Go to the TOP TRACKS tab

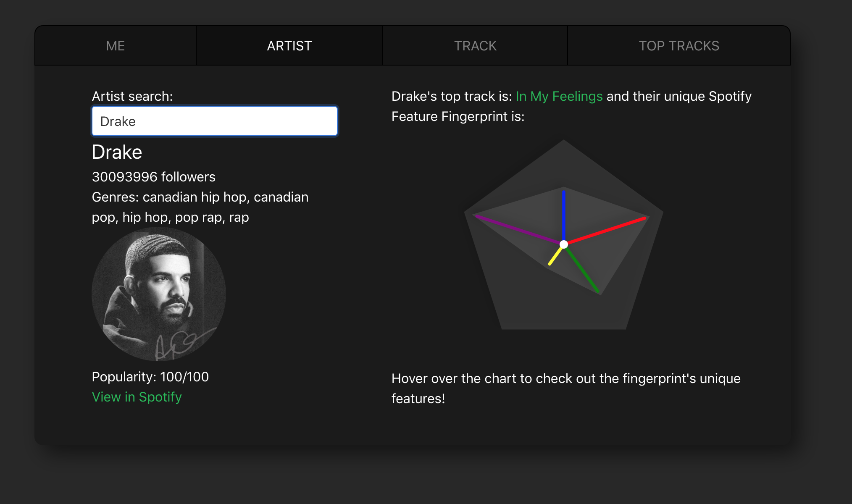pyautogui.click(x=679, y=46)
